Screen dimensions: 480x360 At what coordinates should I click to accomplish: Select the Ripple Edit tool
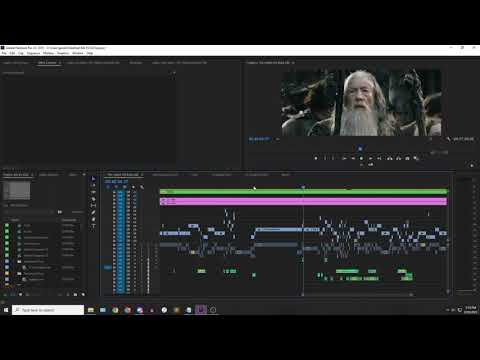point(93,192)
